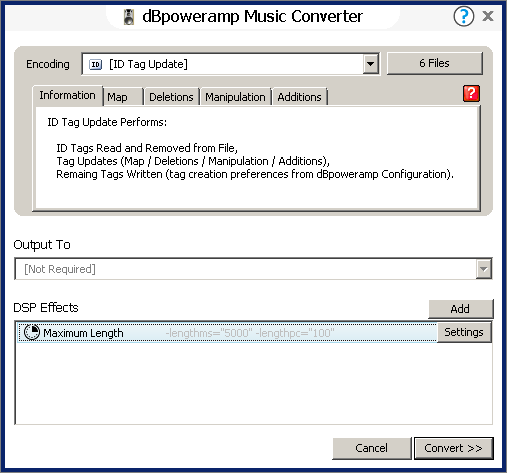Viewport: 507px width, 473px height.
Task: Click the -lengthms="5000" parameter text
Action: click(x=209, y=333)
